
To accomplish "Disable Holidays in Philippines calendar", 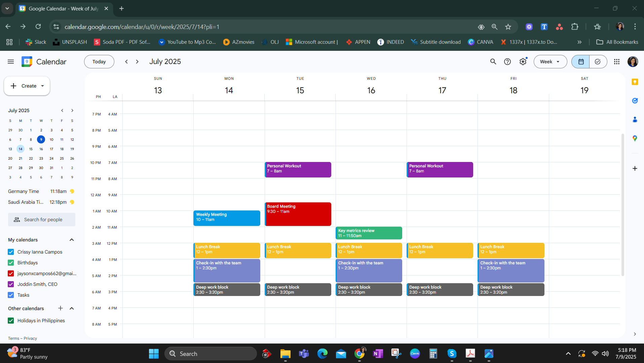I will (11, 321).
